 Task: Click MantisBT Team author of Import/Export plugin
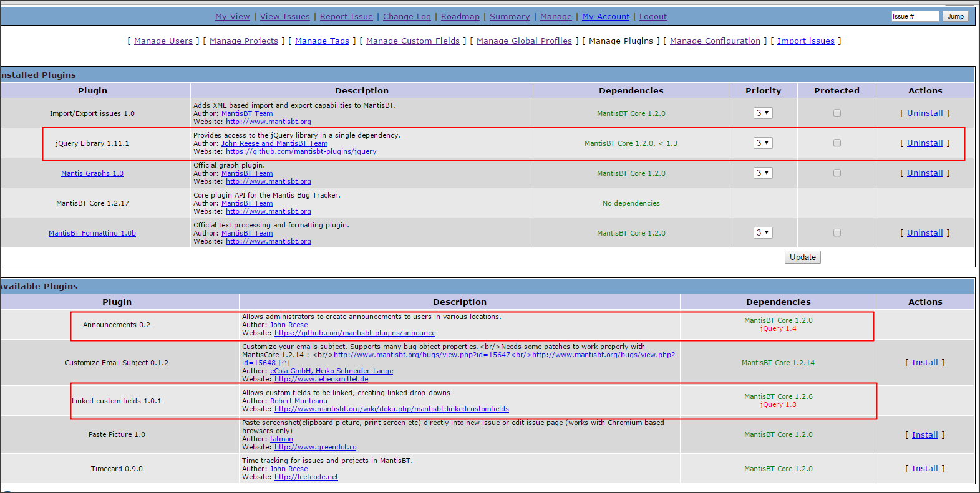click(x=247, y=113)
